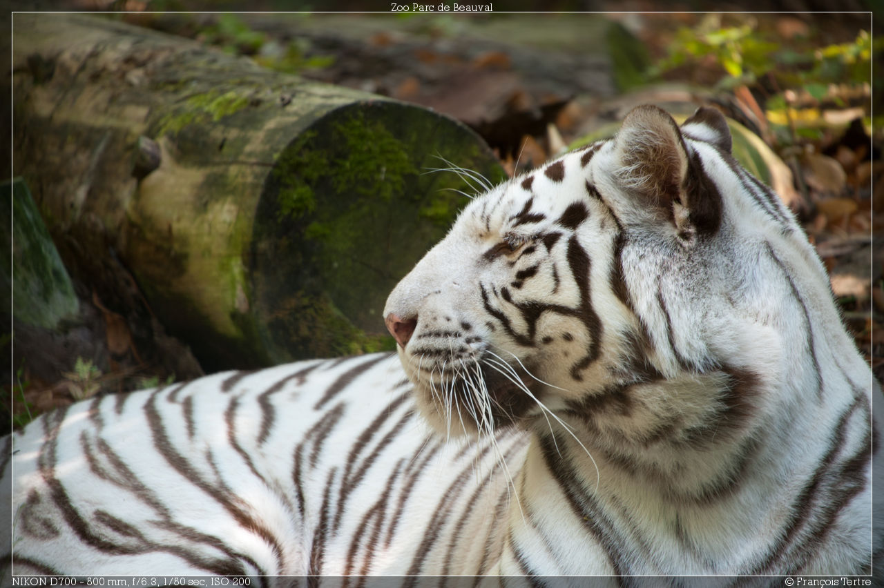Click the '© François Tertre' copyright text

coord(828,582)
